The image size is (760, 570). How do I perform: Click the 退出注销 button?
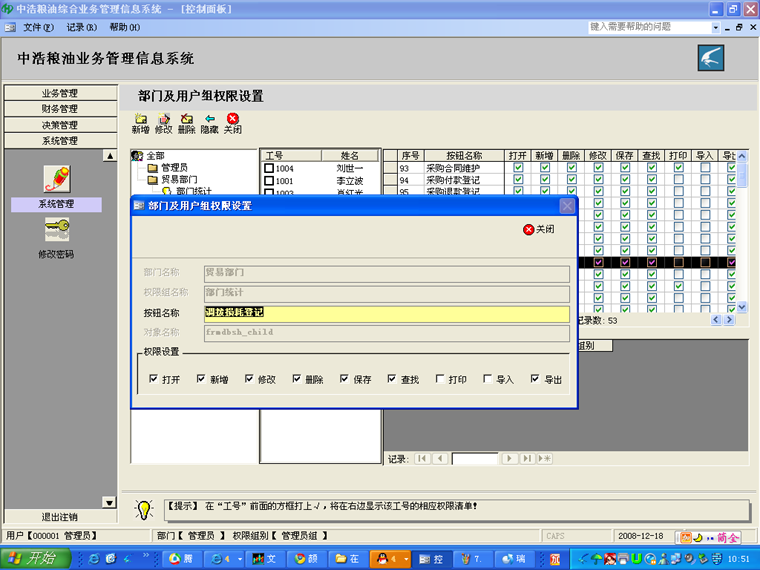pyautogui.click(x=60, y=517)
